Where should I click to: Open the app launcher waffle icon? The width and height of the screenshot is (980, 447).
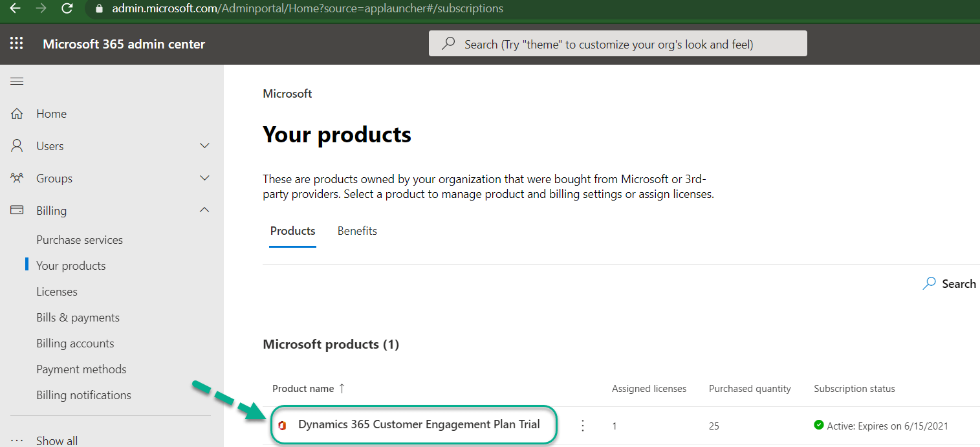(17, 44)
